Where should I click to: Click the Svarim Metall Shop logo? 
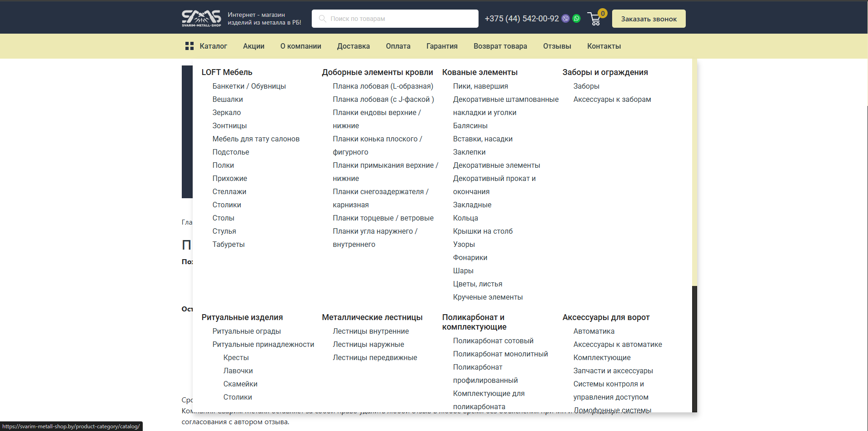pyautogui.click(x=201, y=19)
